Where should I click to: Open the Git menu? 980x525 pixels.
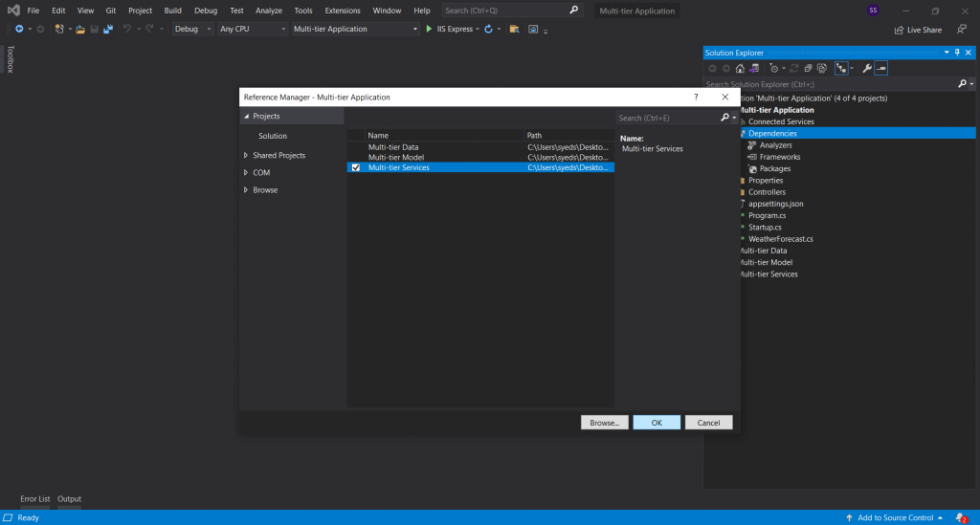pyautogui.click(x=111, y=11)
